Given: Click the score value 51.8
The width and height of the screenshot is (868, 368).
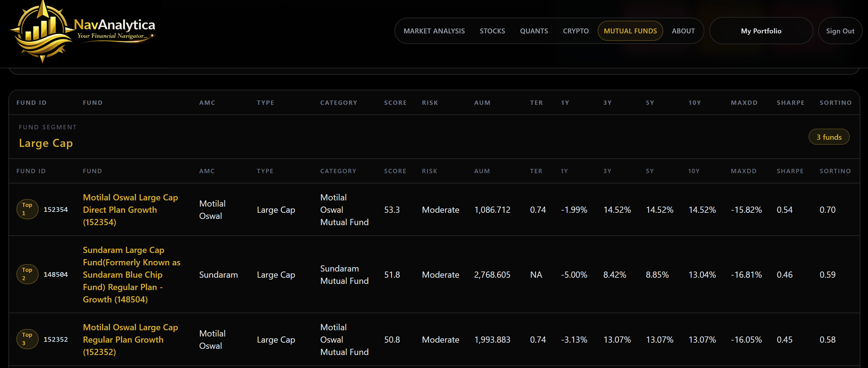Looking at the screenshot, I should pos(392,275).
